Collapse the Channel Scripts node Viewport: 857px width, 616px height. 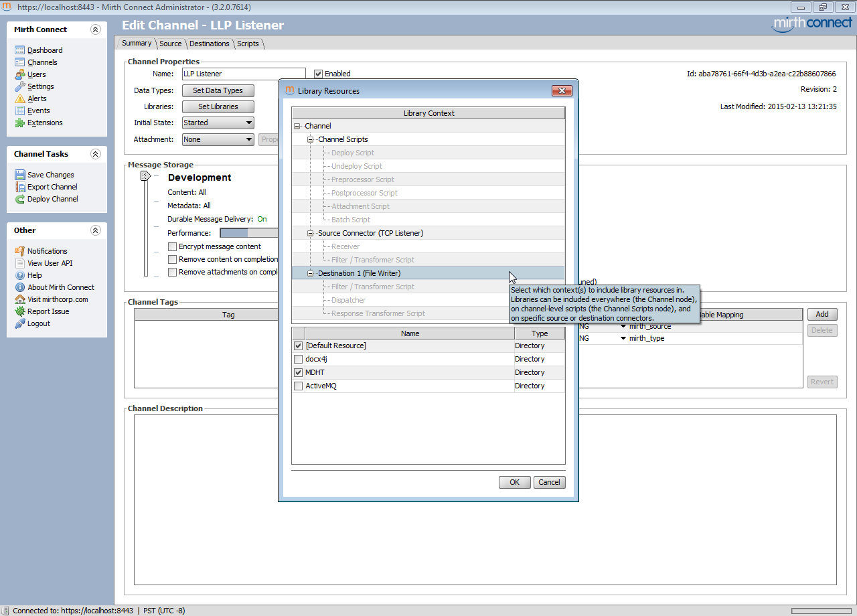(x=311, y=139)
